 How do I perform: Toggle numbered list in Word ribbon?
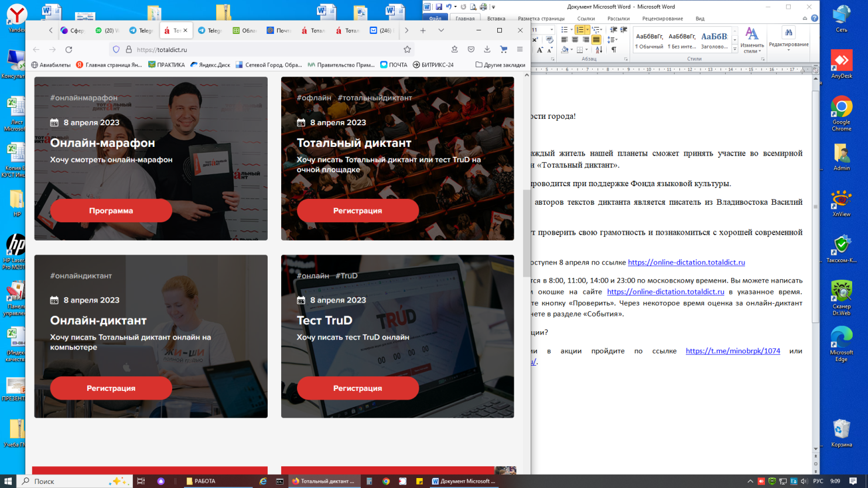tap(580, 29)
